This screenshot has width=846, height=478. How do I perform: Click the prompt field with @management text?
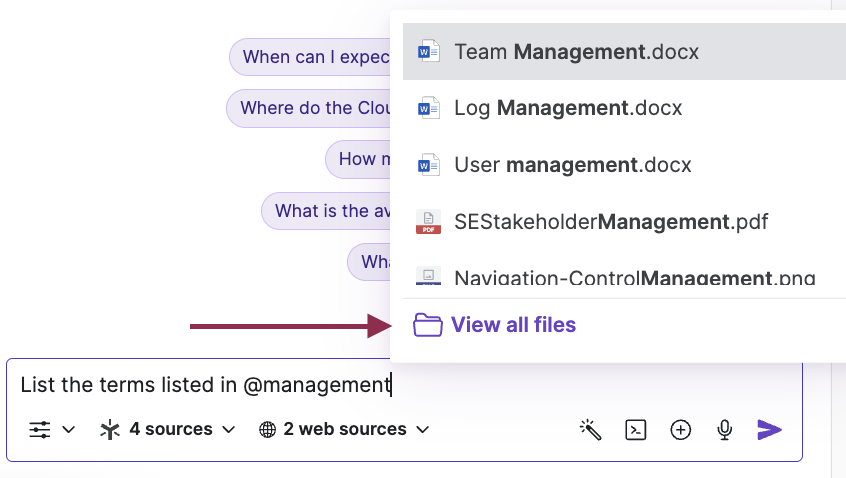pos(404,385)
